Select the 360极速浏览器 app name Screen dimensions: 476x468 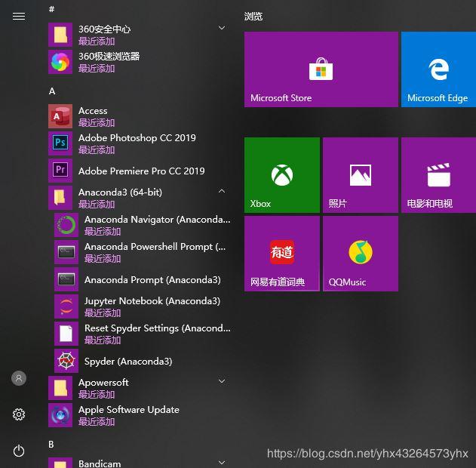(109, 56)
